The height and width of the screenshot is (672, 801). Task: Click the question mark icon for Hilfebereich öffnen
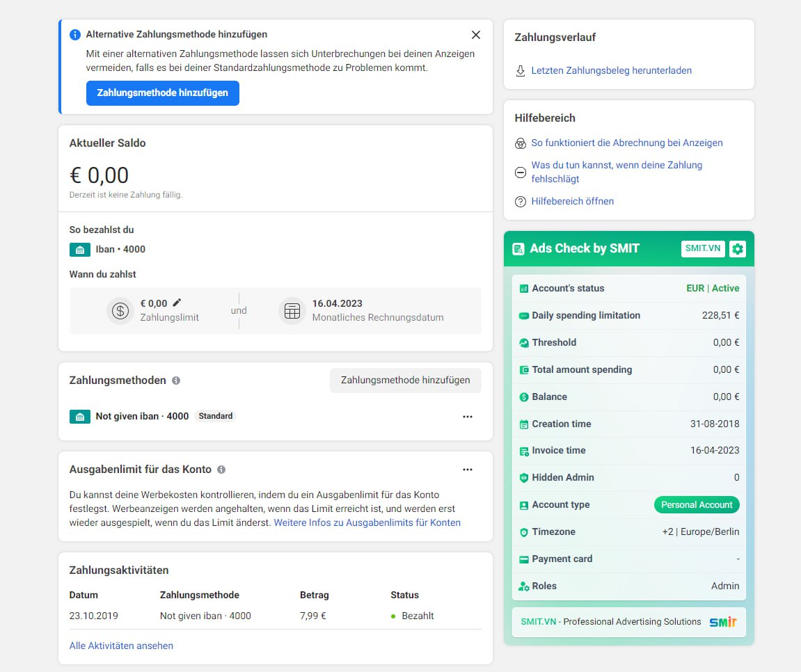click(x=520, y=202)
